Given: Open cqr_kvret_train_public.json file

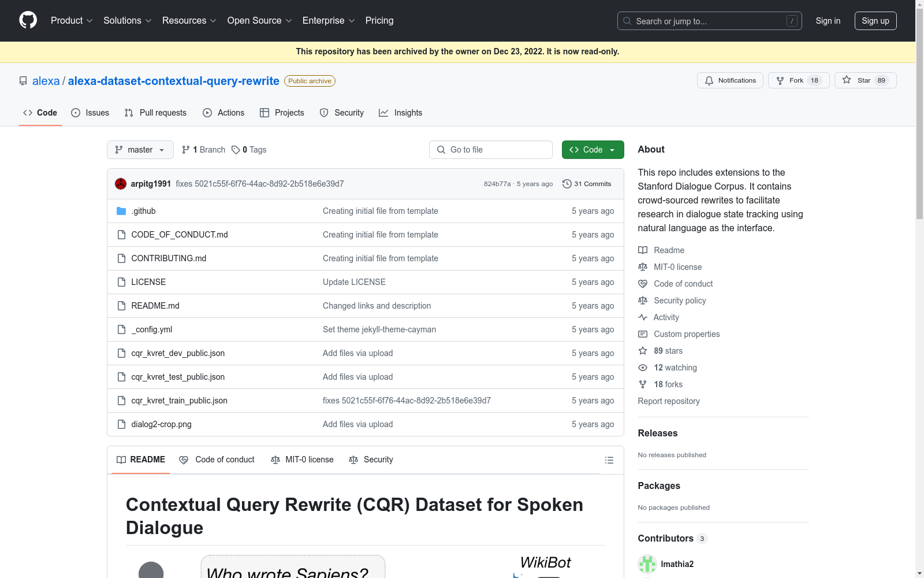Looking at the screenshot, I should [179, 401].
